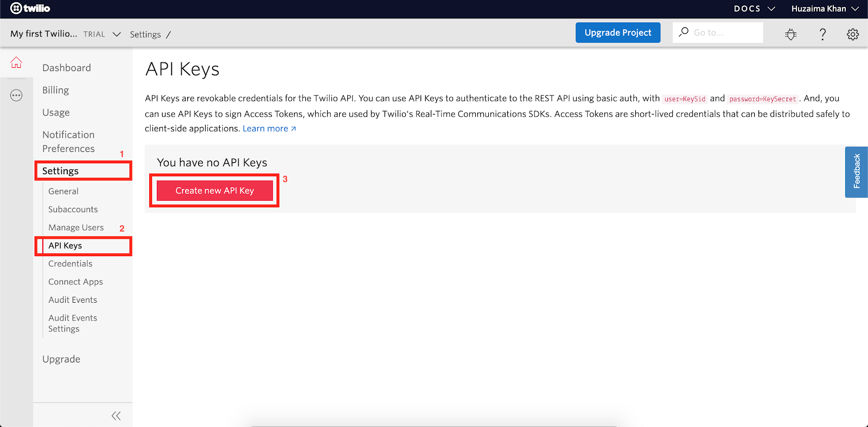Screen dimensions: 868x427
Task: Open Billing in sidebar
Action: pyautogui.click(x=56, y=90)
